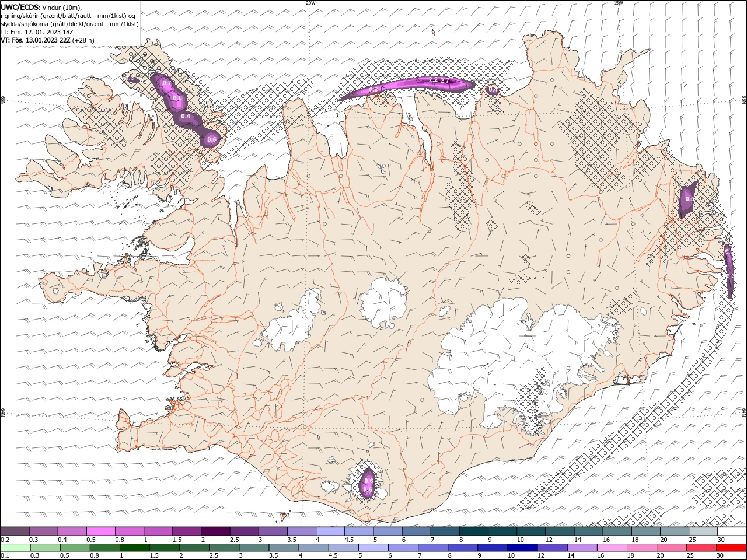Click the 'VT: Fös. 13.01.2023 22Z (+28 h)' text
The width and height of the screenshot is (747, 560).
[x=47, y=40]
